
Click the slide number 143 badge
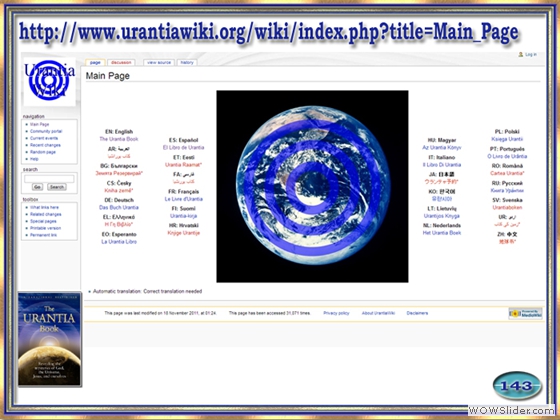517,386
